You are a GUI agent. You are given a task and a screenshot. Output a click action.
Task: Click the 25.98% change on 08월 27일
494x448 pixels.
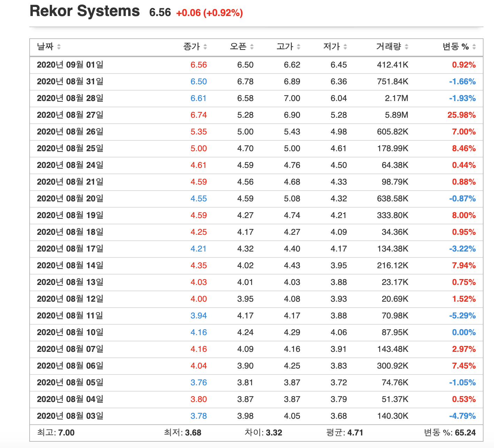[x=462, y=115]
